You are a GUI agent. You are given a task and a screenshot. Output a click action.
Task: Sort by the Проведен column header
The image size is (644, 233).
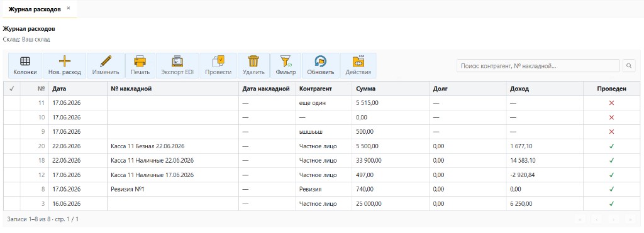coord(611,89)
